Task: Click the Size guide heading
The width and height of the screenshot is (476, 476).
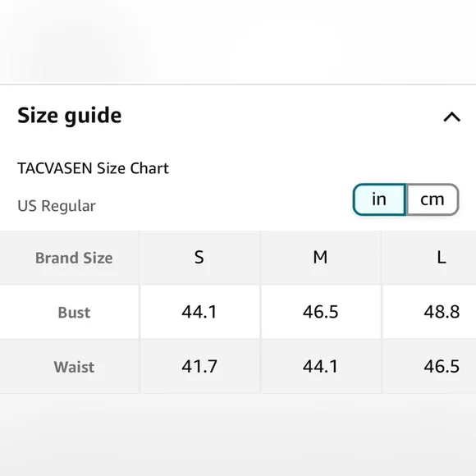Action: click(70, 116)
